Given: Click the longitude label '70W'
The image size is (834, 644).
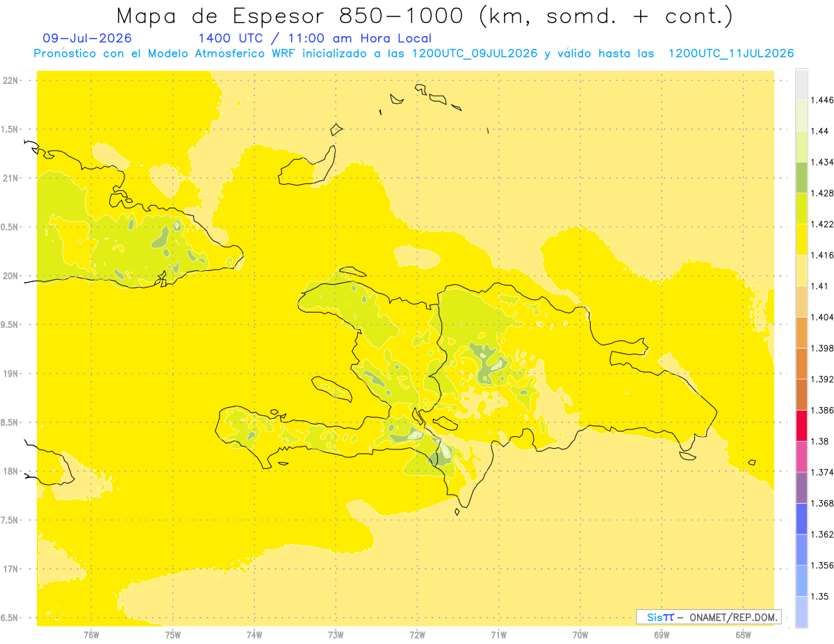Looking at the screenshot, I should pyautogui.click(x=580, y=635).
